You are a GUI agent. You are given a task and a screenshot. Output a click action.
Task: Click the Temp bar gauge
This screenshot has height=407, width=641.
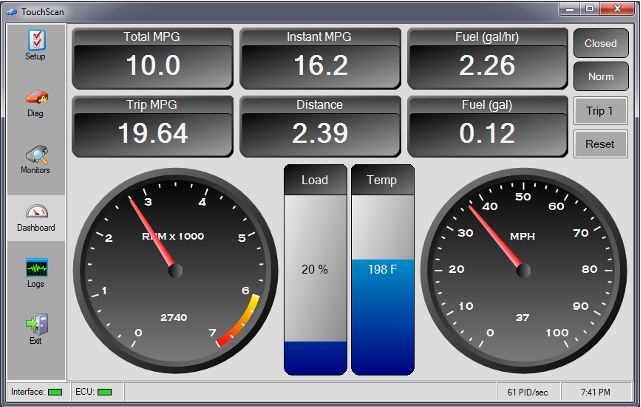382,270
